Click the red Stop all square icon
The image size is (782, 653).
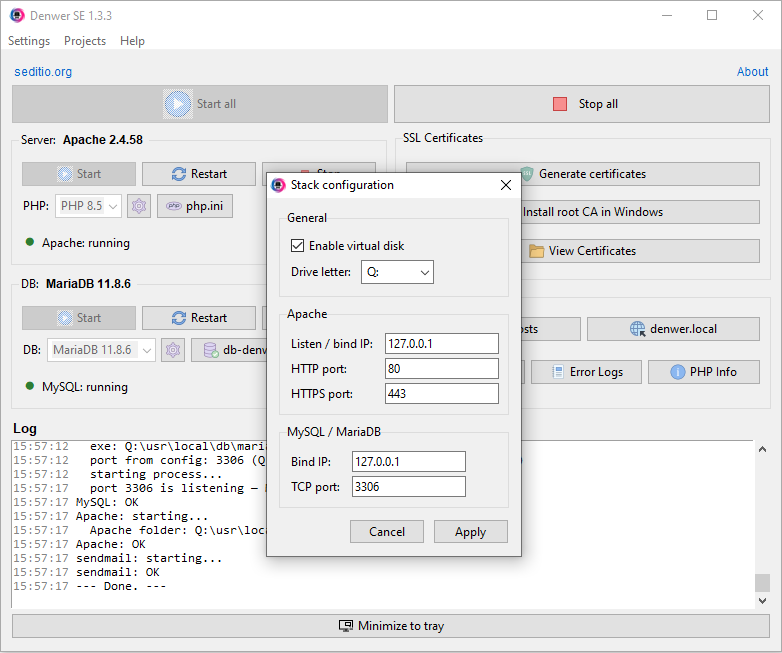coord(560,104)
